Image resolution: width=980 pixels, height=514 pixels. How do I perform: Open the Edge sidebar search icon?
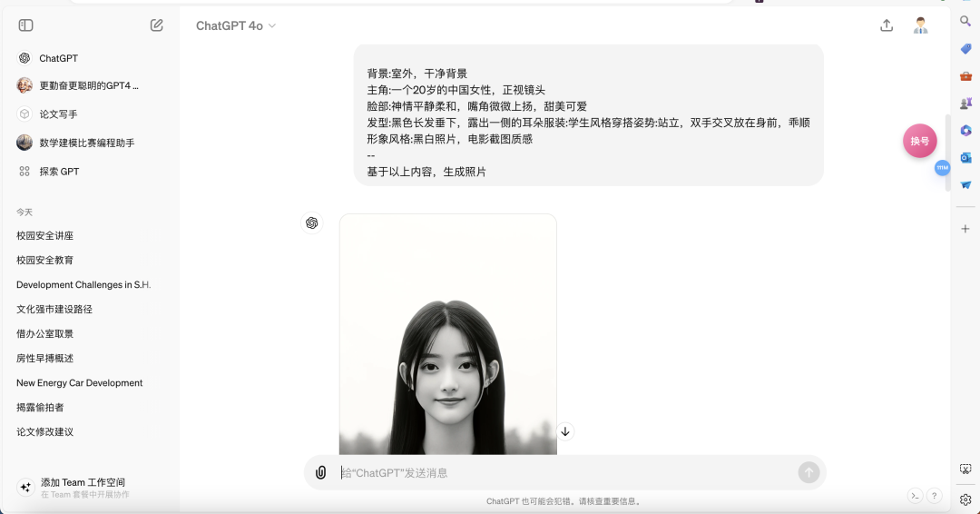click(x=965, y=21)
